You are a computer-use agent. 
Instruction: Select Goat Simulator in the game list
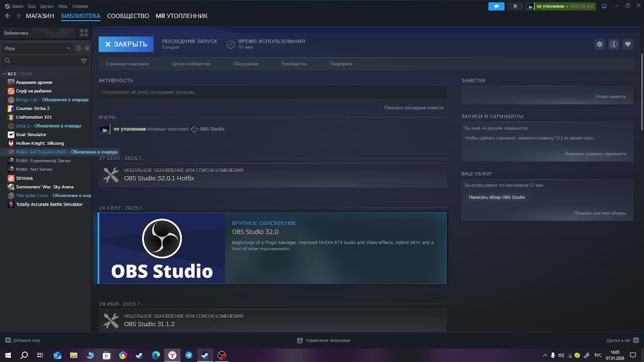tap(31, 135)
